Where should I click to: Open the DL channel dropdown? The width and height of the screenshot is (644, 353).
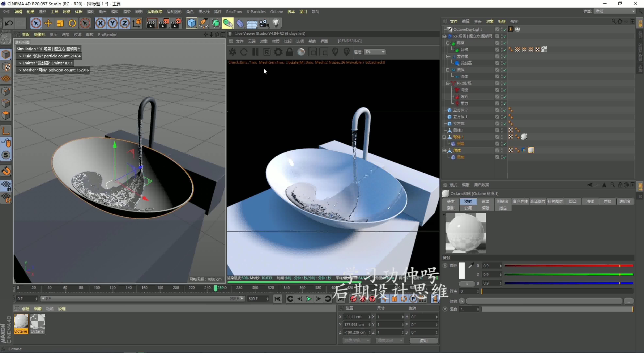(375, 52)
